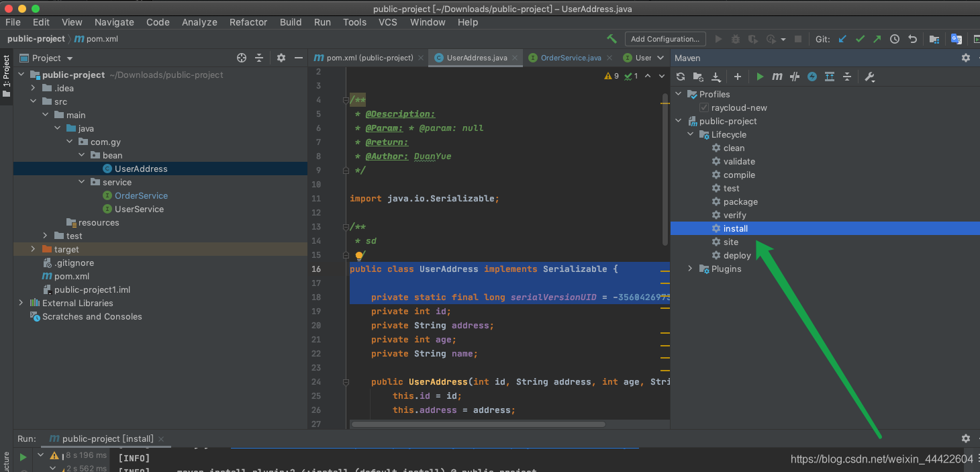Image resolution: width=980 pixels, height=472 pixels.
Task: Open run configuration list dropdown arrow
Action: tap(783, 39)
